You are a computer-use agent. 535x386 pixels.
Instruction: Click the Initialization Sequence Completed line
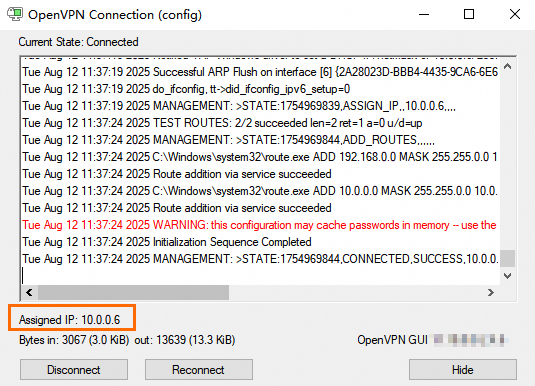click(x=167, y=242)
